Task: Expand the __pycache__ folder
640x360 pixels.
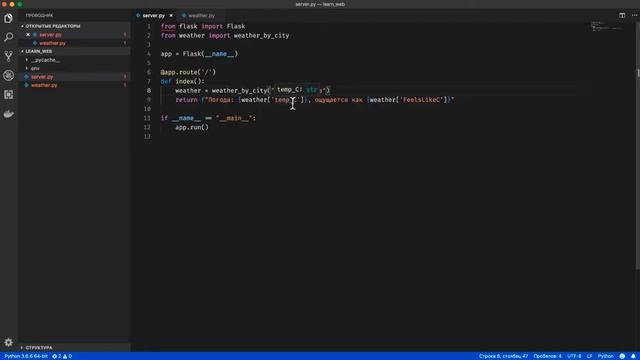Action: point(45,60)
